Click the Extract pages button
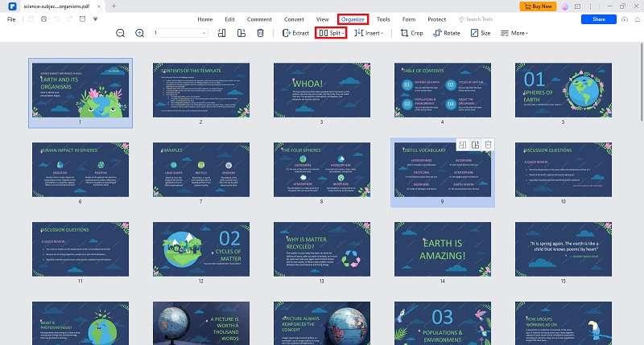 pos(295,33)
